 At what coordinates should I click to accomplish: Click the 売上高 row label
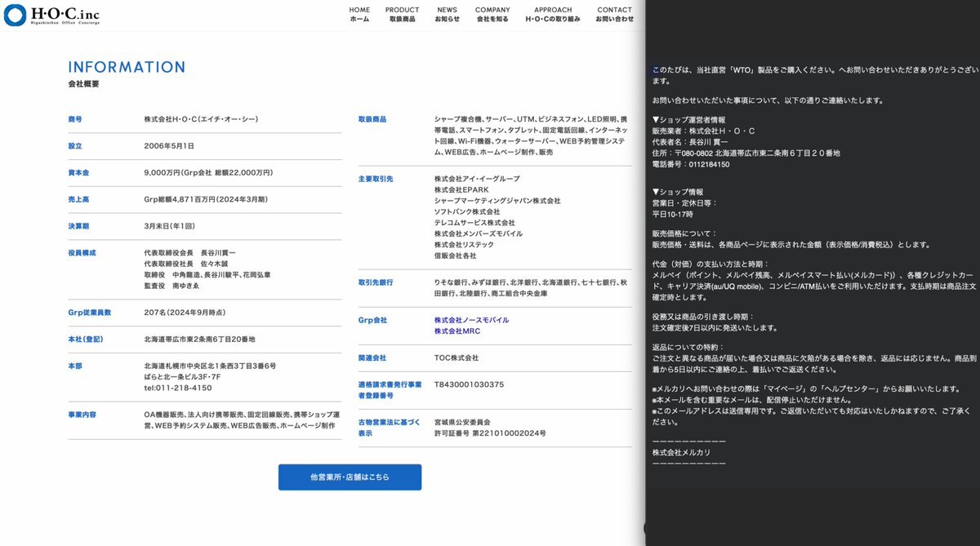[x=79, y=199]
